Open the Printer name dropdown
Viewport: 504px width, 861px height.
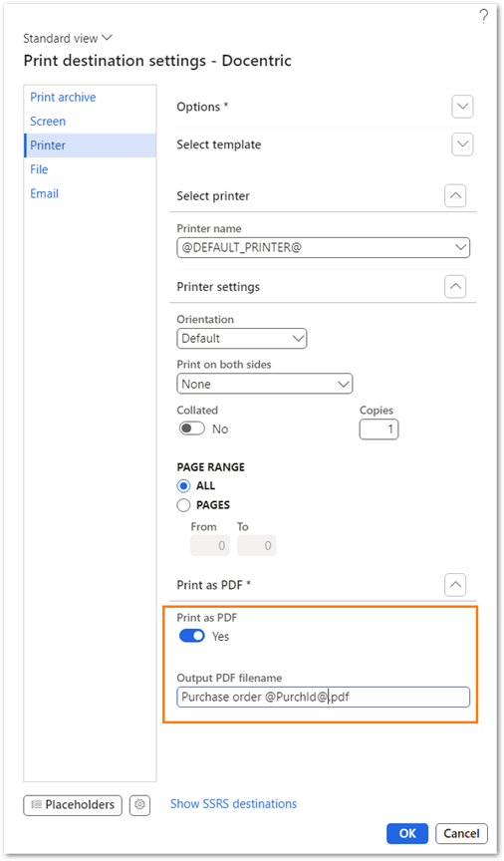[324, 248]
